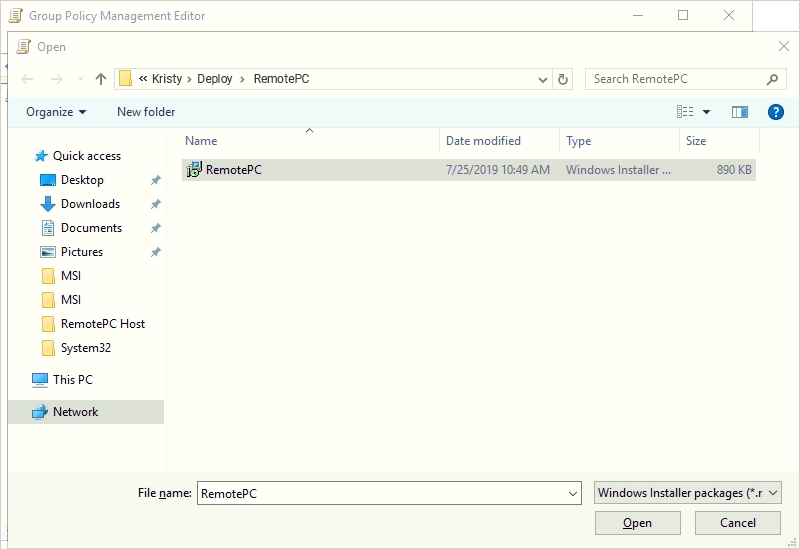The height and width of the screenshot is (549, 800).
Task: Click the search magnifier icon
Action: point(772,79)
